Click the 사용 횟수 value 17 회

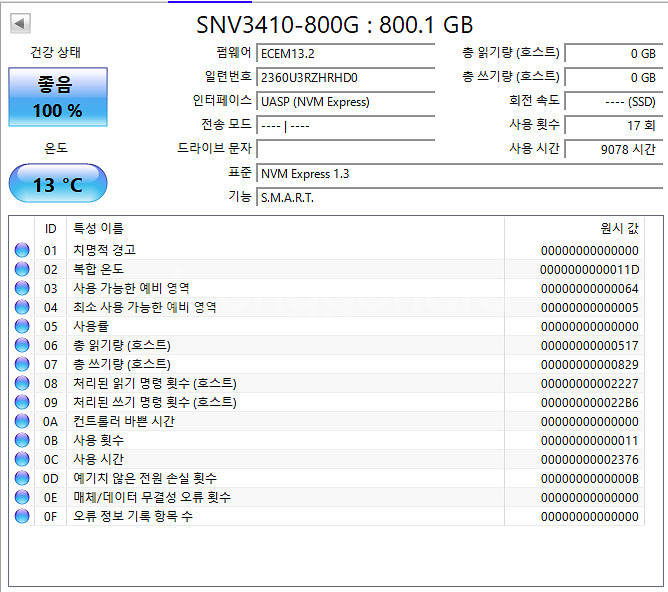[614, 126]
